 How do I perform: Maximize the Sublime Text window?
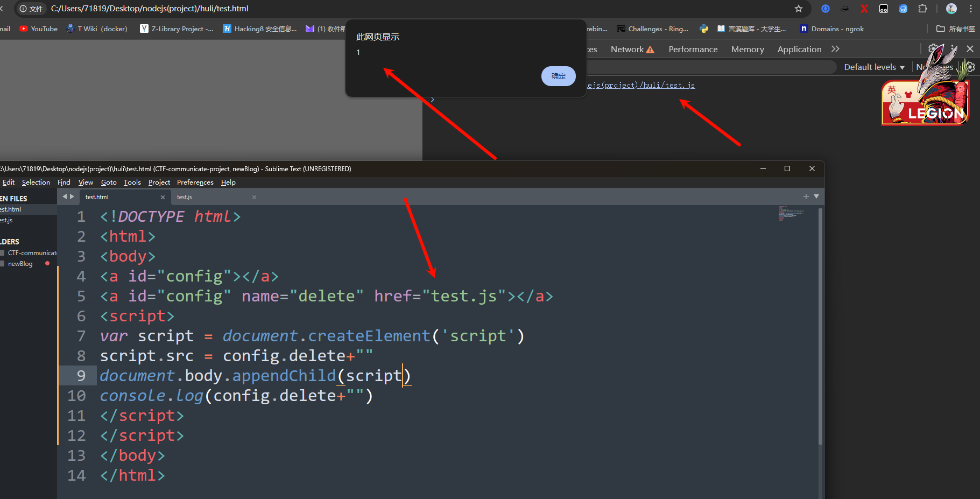click(x=787, y=168)
